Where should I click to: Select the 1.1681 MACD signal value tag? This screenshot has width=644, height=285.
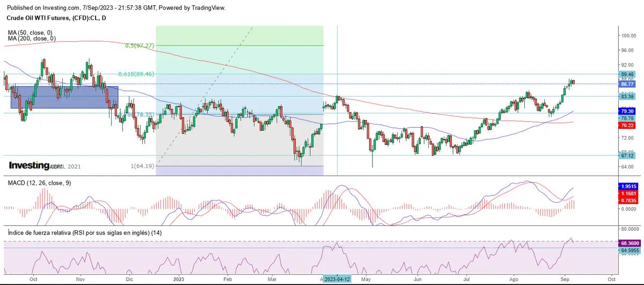627,193
